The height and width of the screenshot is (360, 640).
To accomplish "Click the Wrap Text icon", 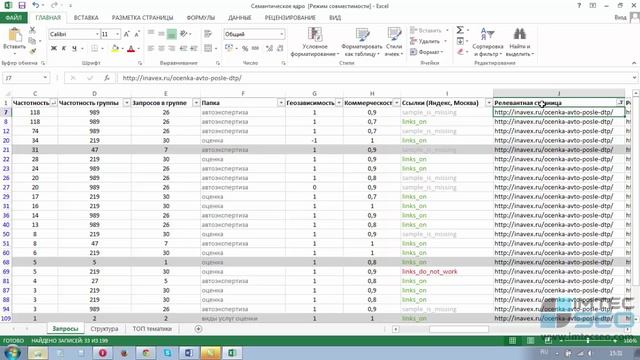I will coord(208,34).
